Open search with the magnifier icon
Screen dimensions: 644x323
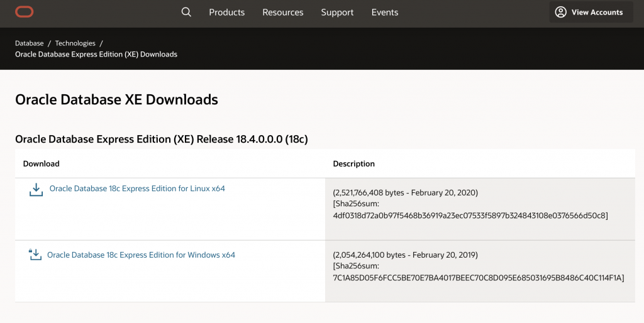tap(186, 12)
